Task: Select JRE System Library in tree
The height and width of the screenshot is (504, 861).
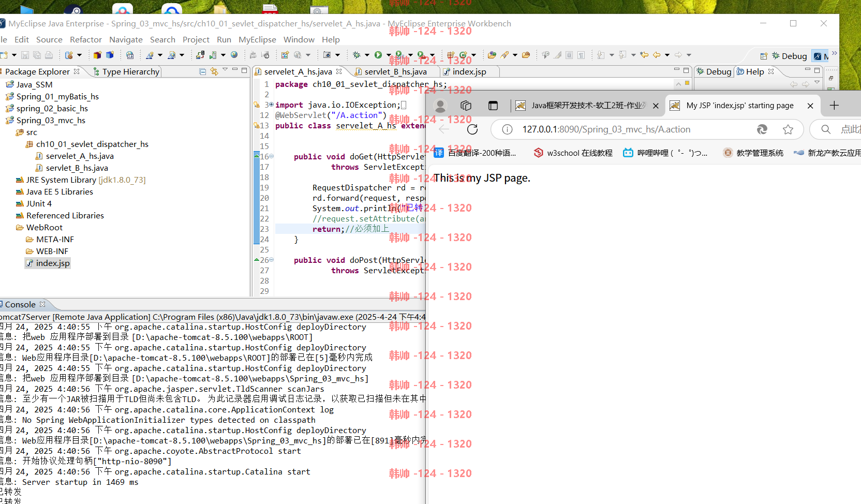Action: click(81, 180)
